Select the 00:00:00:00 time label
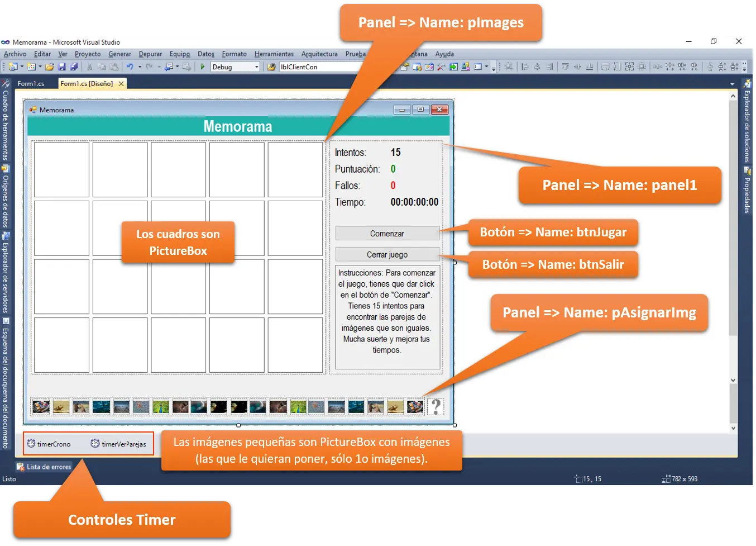The height and width of the screenshot is (546, 756). 414,202
